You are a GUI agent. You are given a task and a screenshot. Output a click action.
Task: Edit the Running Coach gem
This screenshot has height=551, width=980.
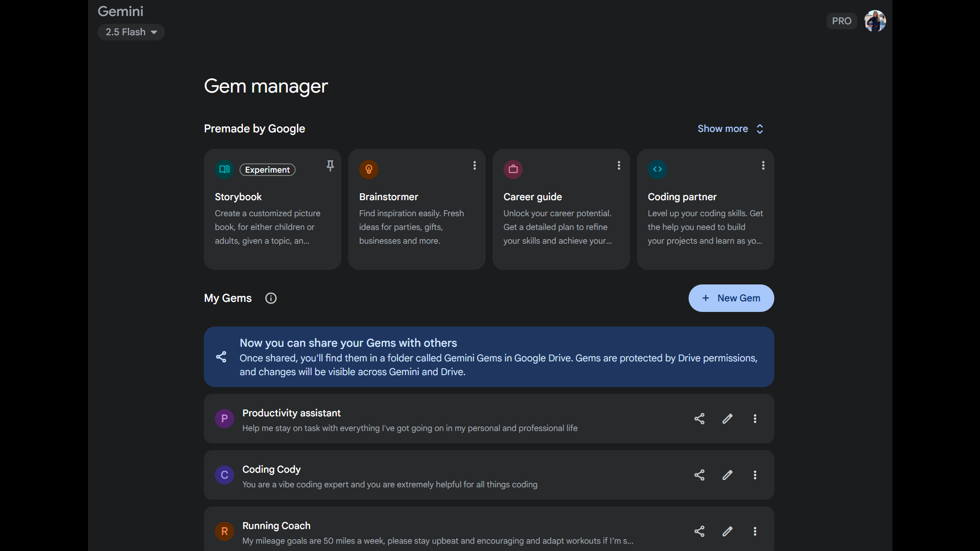point(727,531)
